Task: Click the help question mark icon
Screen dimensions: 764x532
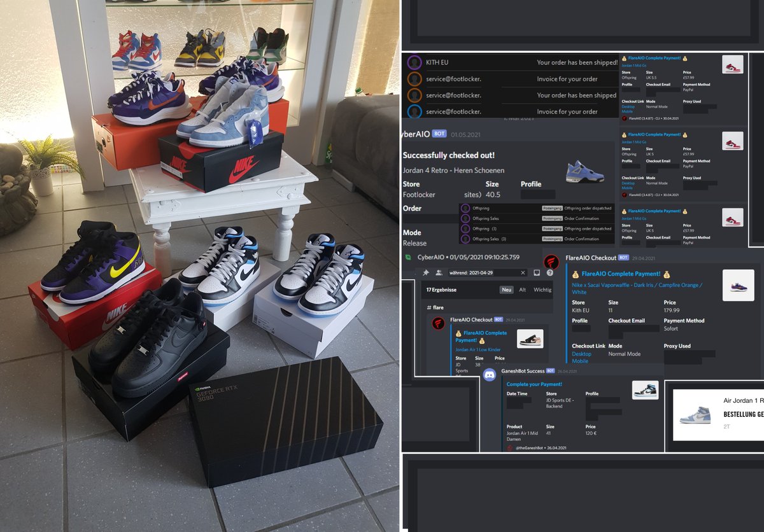Action: pos(549,272)
